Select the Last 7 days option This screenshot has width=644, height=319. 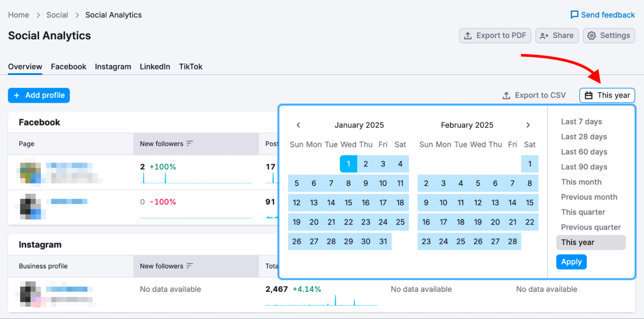[x=581, y=122]
